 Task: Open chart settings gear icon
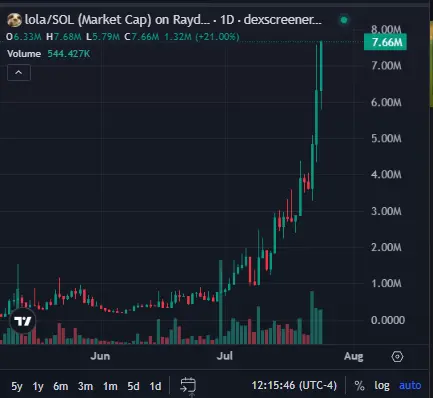tap(397, 357)
